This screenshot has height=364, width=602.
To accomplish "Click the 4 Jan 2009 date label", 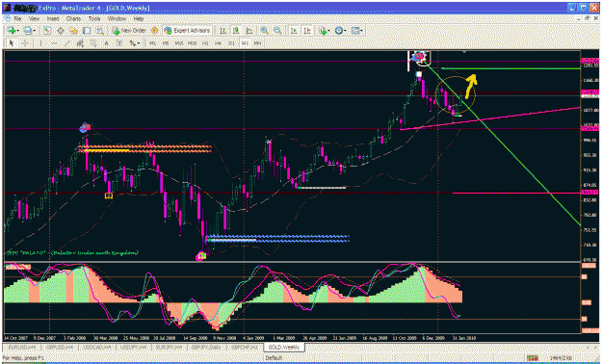I will (x=252, y=338).
